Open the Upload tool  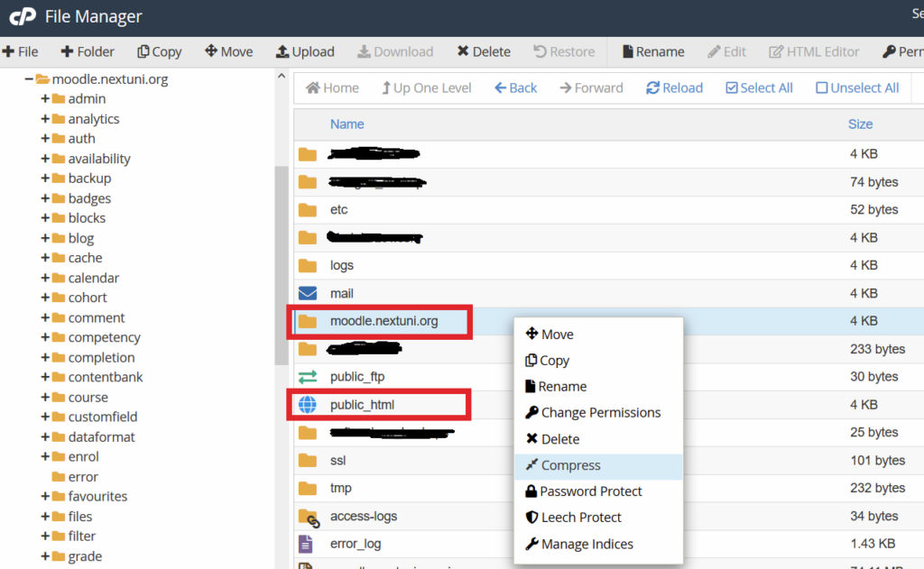pos(305,51)
